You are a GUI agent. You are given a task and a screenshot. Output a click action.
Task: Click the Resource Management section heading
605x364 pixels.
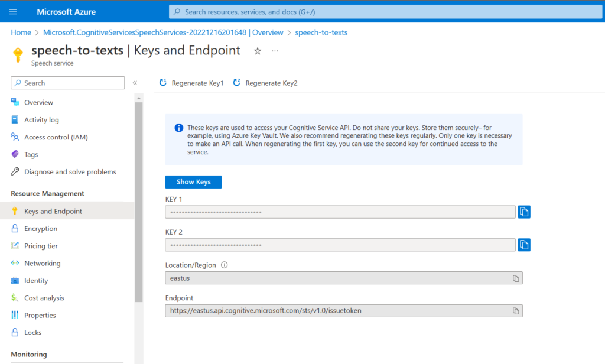[47, 193]
